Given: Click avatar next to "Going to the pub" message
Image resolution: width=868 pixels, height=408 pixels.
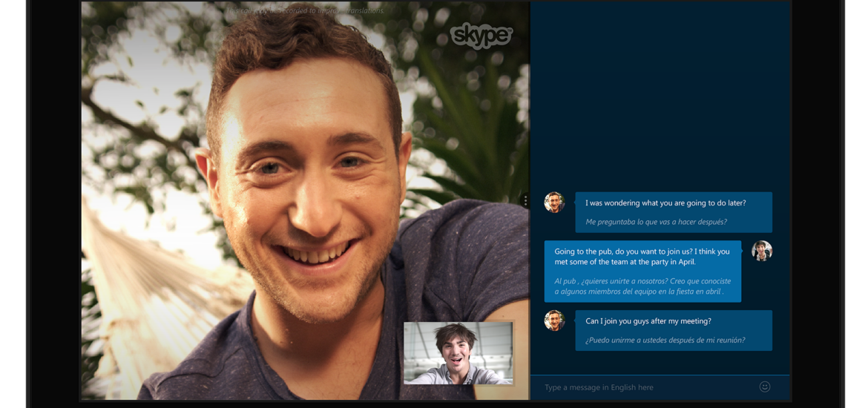Looking at the screenshot, I should point(761,251).
